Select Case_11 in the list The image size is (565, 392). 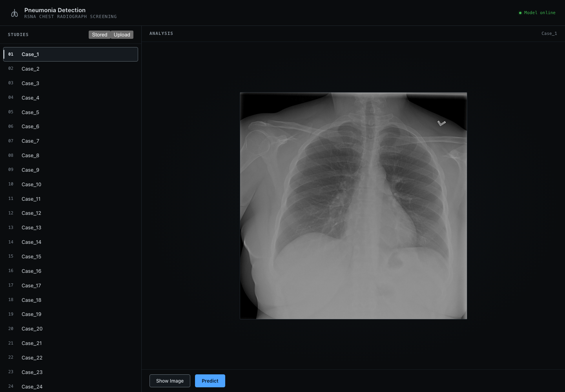pos(71,199)
